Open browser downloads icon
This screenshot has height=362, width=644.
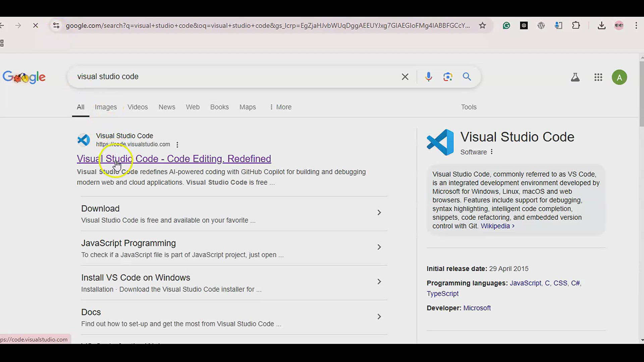[601, 25]
